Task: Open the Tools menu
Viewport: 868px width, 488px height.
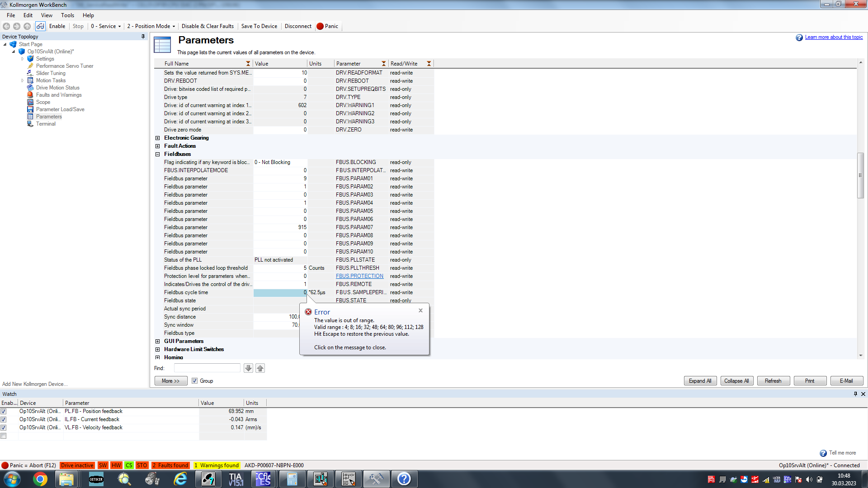Action: (67, 15)
